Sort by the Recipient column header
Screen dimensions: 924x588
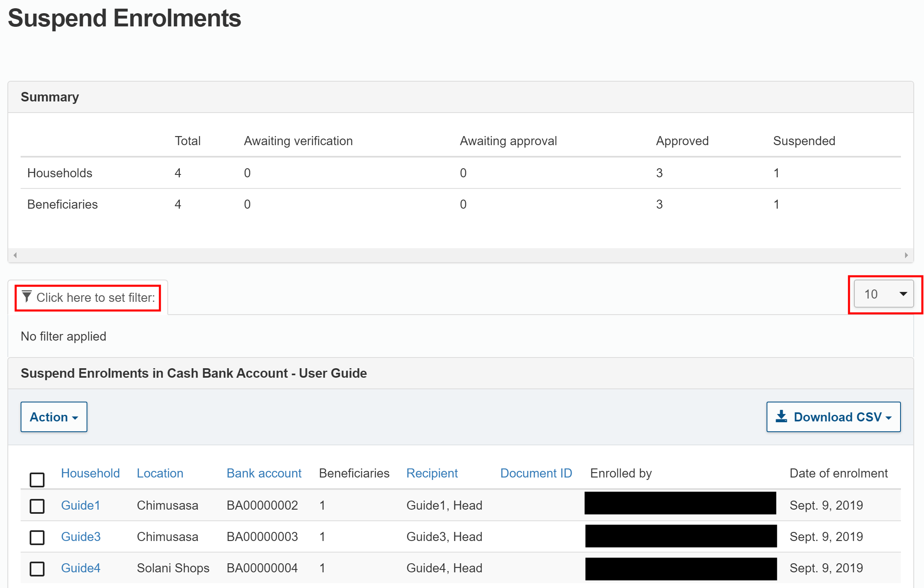tap(432, 473)
